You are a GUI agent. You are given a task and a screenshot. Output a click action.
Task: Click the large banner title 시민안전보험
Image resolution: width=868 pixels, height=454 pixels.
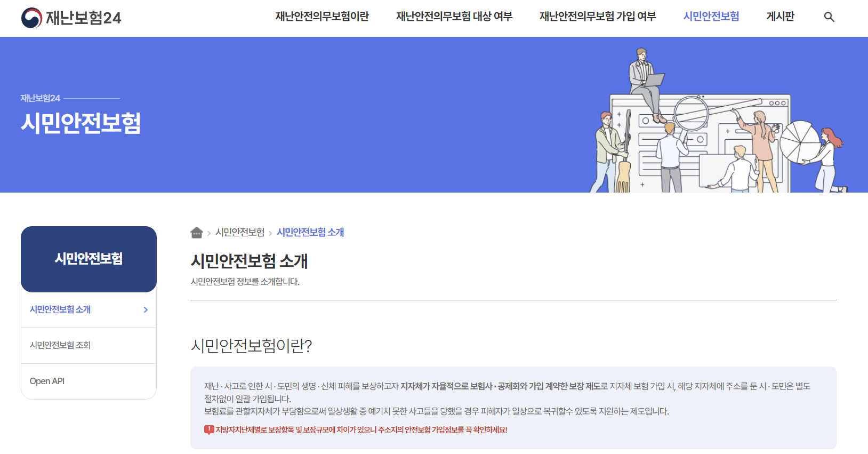coord(81,123)
